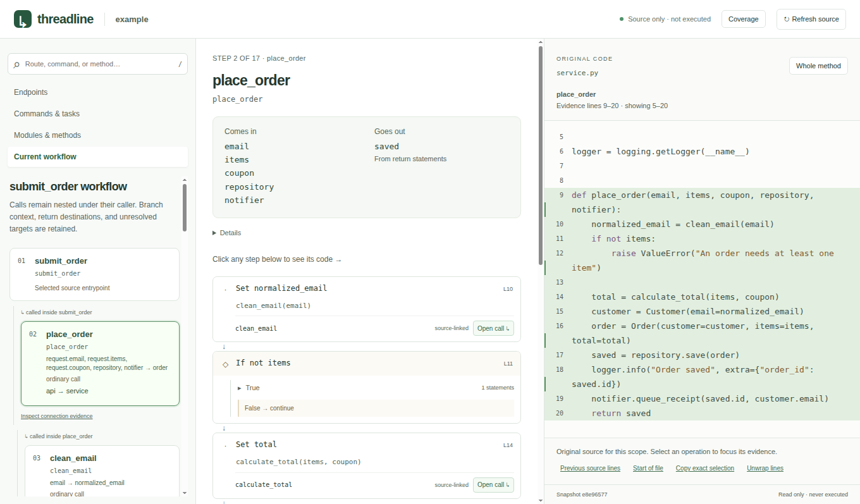This screenshot has height=504, width=860.
Task: Open the Endpoints section
Action: 97,92
